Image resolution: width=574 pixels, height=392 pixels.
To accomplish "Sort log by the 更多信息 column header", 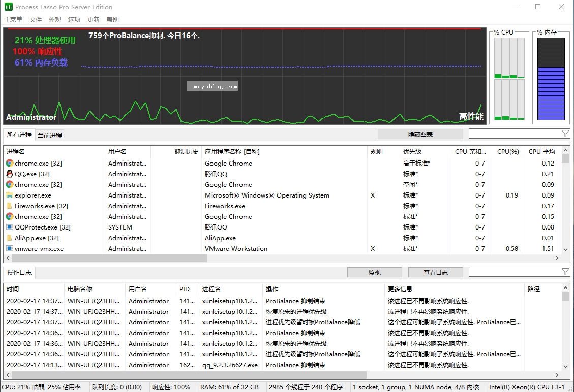I will 455,289.
